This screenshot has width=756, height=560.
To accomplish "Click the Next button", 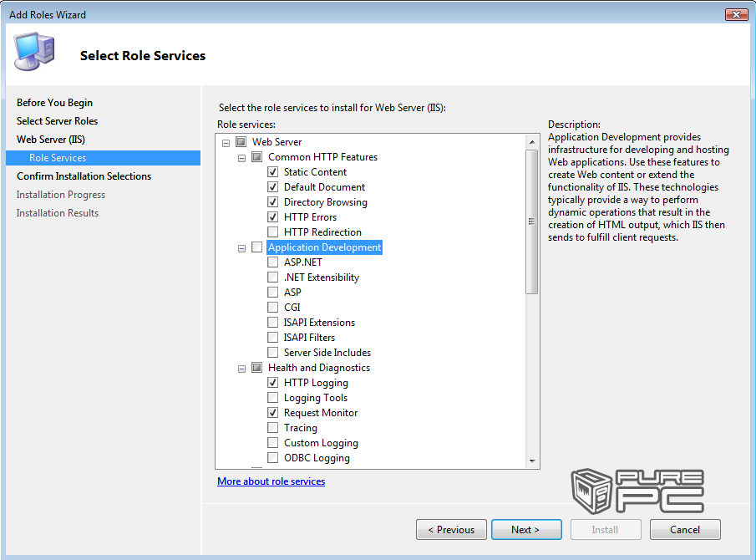I will [x=526, y=530].
